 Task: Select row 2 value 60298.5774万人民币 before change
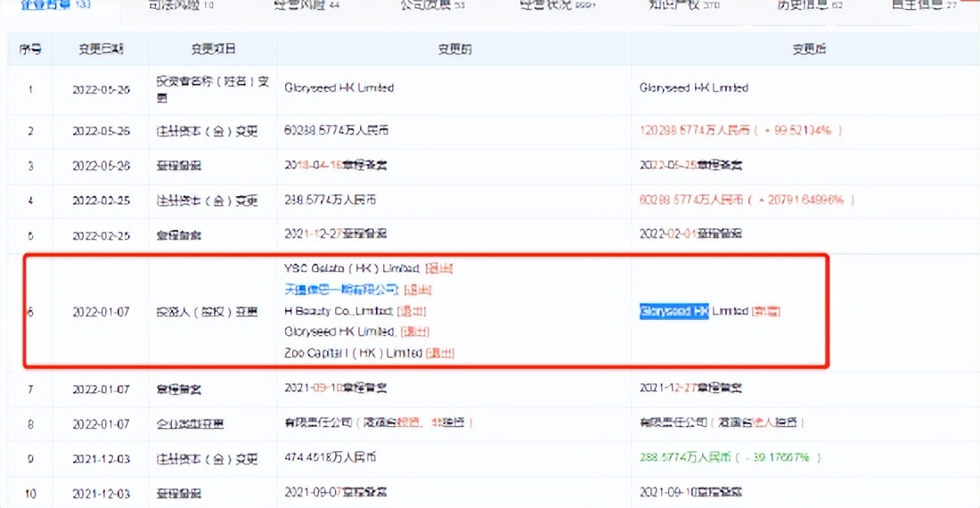pyautogui.click(x=336, y=131)
